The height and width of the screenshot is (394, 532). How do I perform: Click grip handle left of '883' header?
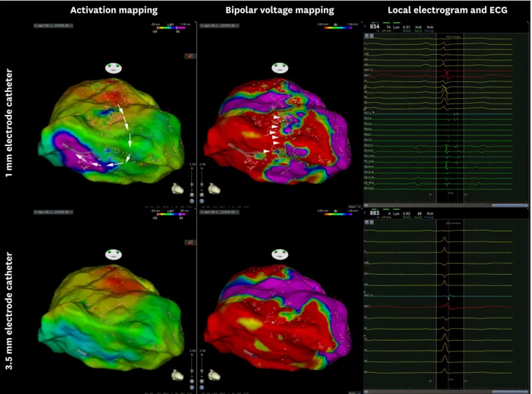click(365, 213)
